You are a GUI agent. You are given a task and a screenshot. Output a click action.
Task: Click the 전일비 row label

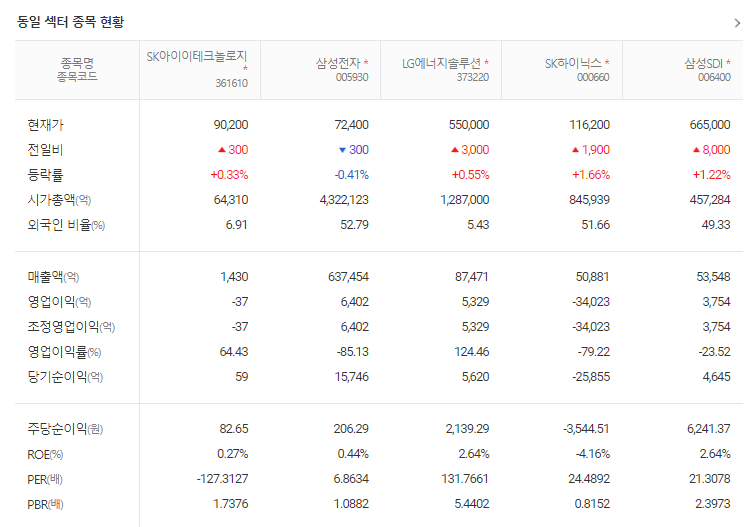(x=45, y=150)
